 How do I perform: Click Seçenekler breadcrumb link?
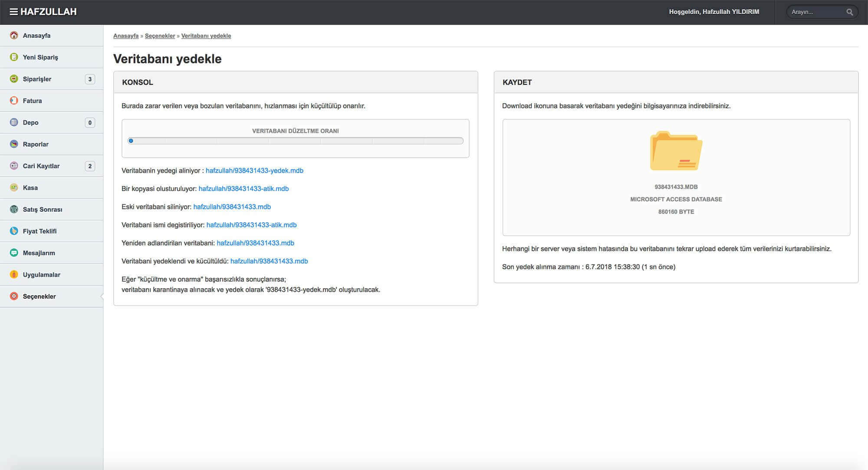tap(160, 36)
